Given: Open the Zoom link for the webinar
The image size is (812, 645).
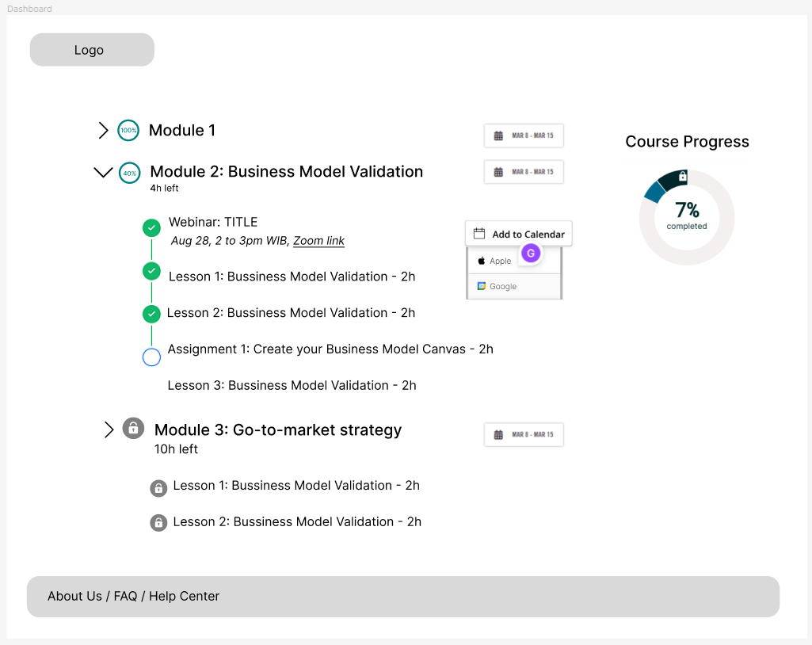Looking at the screenshot, I should (x=318, y=241).
